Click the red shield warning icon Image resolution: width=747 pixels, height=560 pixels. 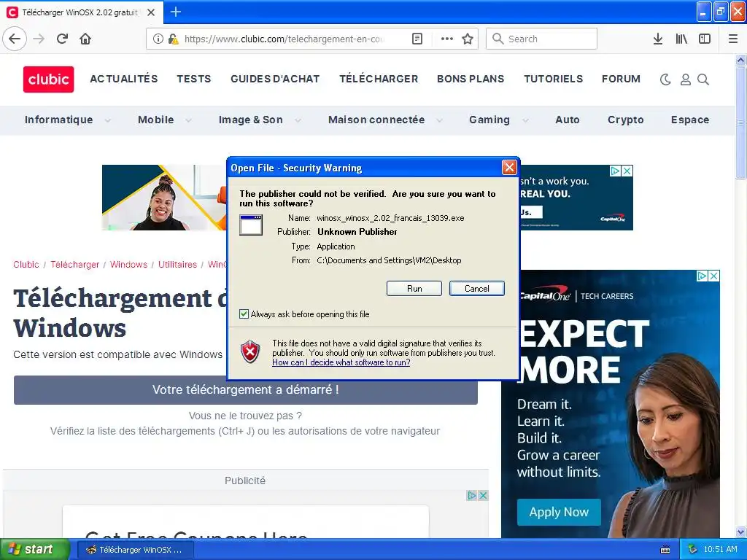click(x=250, y=352)
